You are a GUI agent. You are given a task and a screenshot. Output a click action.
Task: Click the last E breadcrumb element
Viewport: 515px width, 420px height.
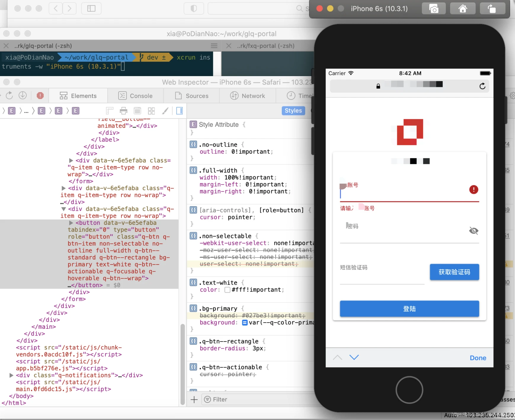76,111
